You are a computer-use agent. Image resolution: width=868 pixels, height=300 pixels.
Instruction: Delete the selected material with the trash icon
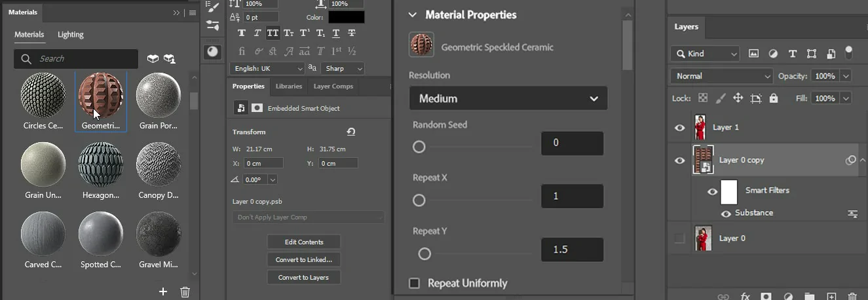click(x=185, y=292)
